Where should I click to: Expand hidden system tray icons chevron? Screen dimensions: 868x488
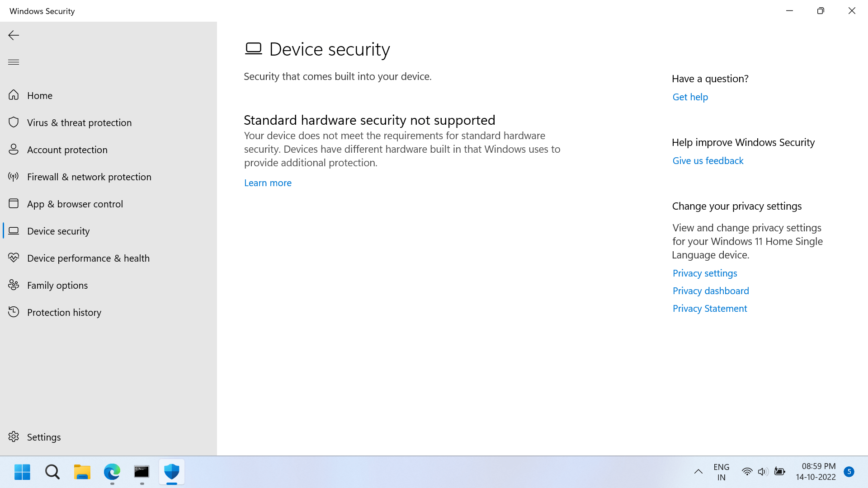pyautogui.click(x=698, y=472)
